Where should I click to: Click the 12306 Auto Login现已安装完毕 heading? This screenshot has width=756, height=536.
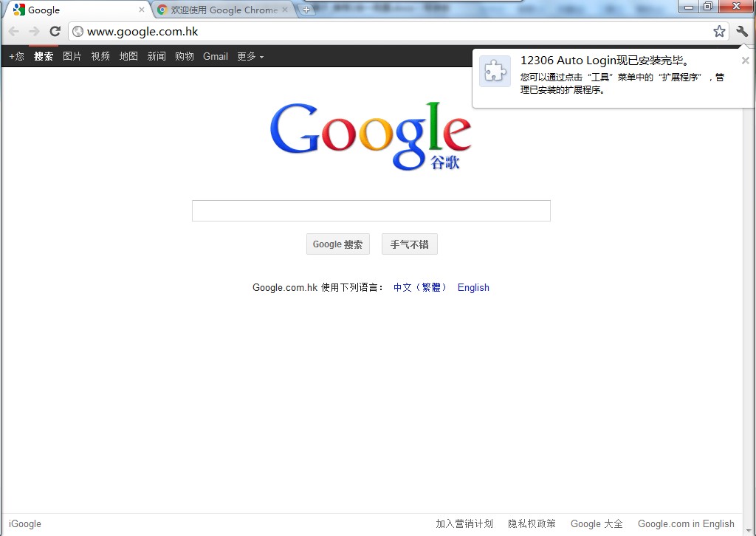(605, 61)
